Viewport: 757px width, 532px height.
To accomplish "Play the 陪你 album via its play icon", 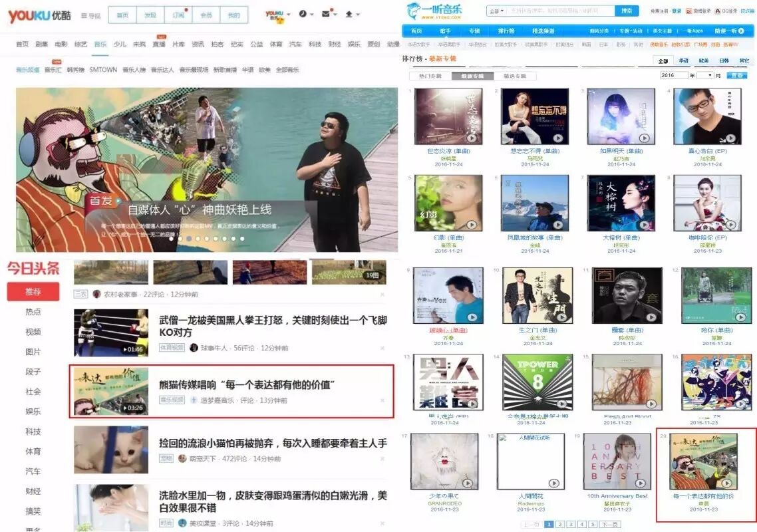I will coord(740,317).
